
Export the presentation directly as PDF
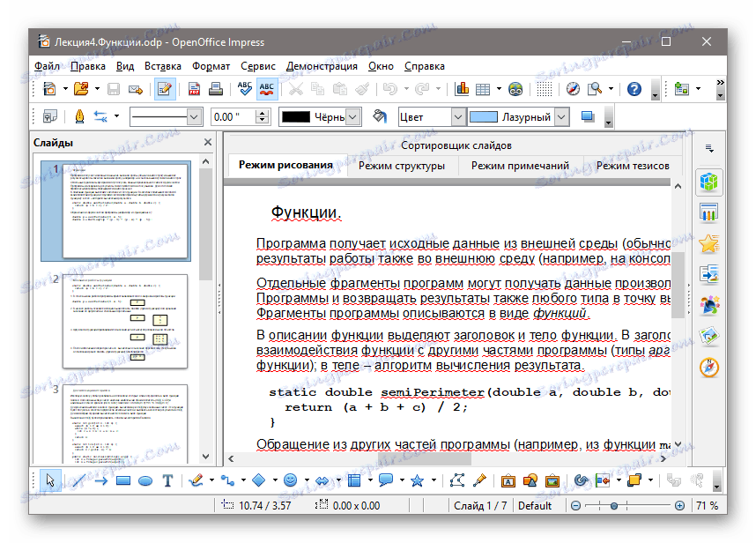[x=192, y=89]
